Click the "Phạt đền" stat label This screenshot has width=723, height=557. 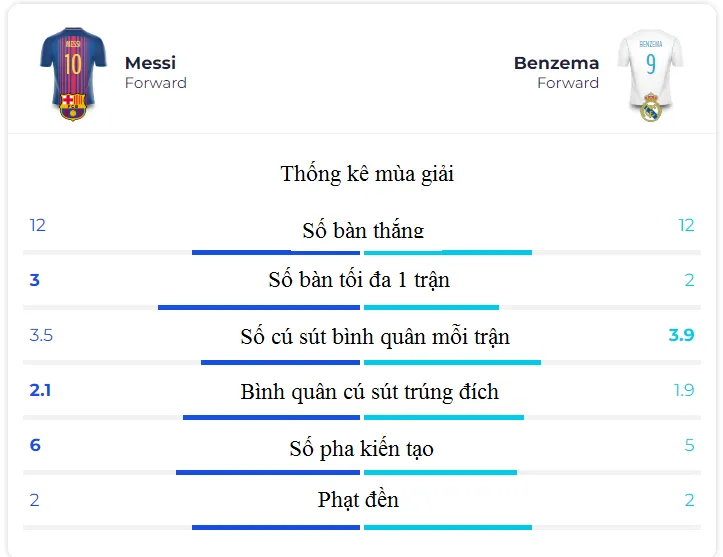click(358, 499)
